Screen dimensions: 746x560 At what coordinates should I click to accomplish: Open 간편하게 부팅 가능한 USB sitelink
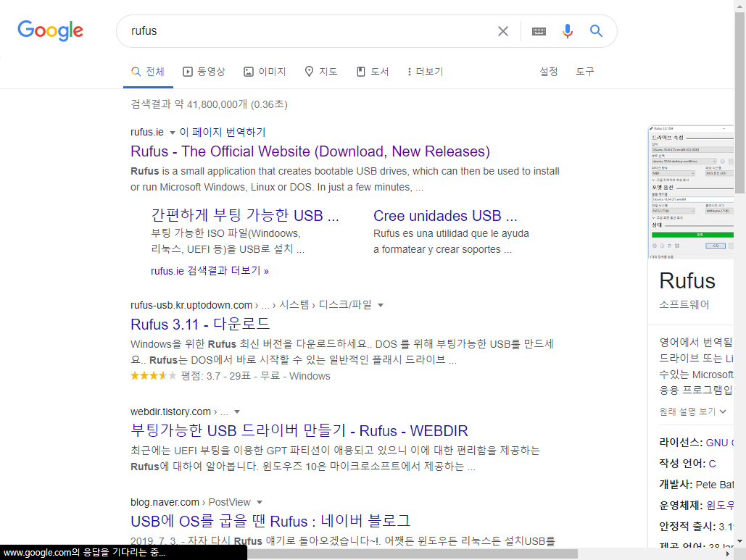245,215
